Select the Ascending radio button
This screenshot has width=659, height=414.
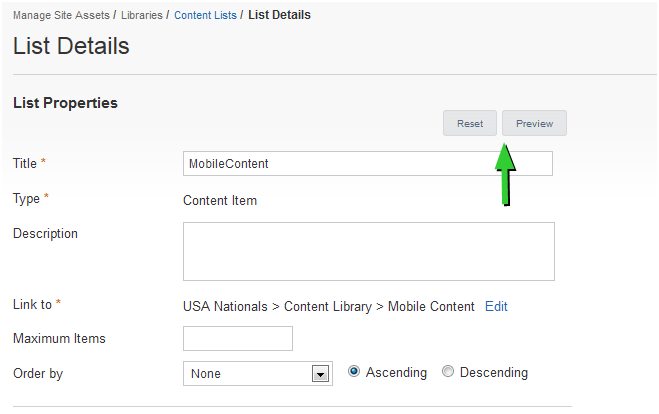click(x=353, y=372)
